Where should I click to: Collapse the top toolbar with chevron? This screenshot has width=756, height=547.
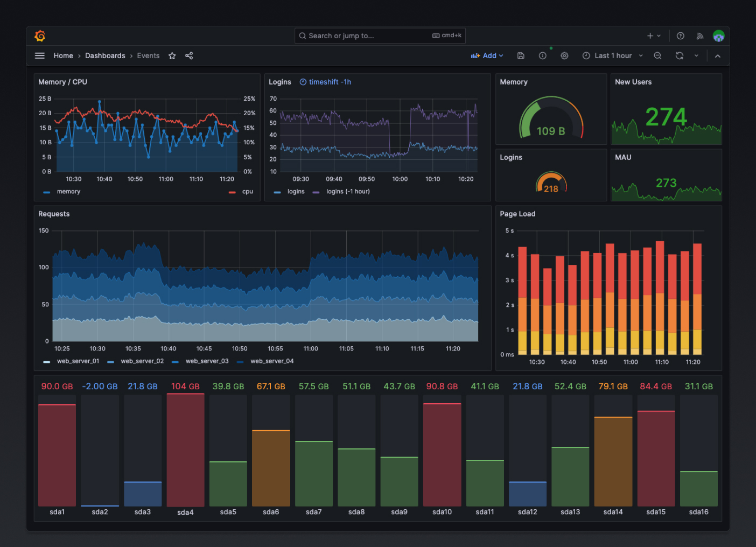click(x=718, y=55)
